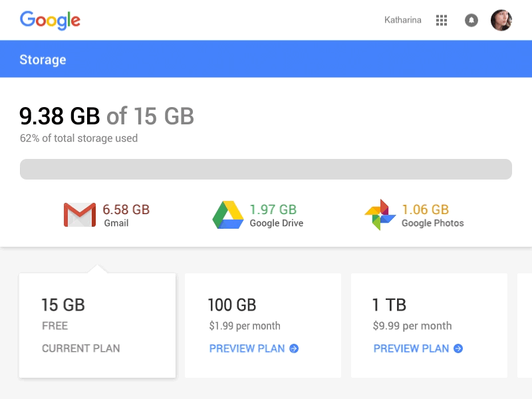The height and width of the screenshot is (399, 532).
Task: Click the Google logo
Action: (51, 21)
